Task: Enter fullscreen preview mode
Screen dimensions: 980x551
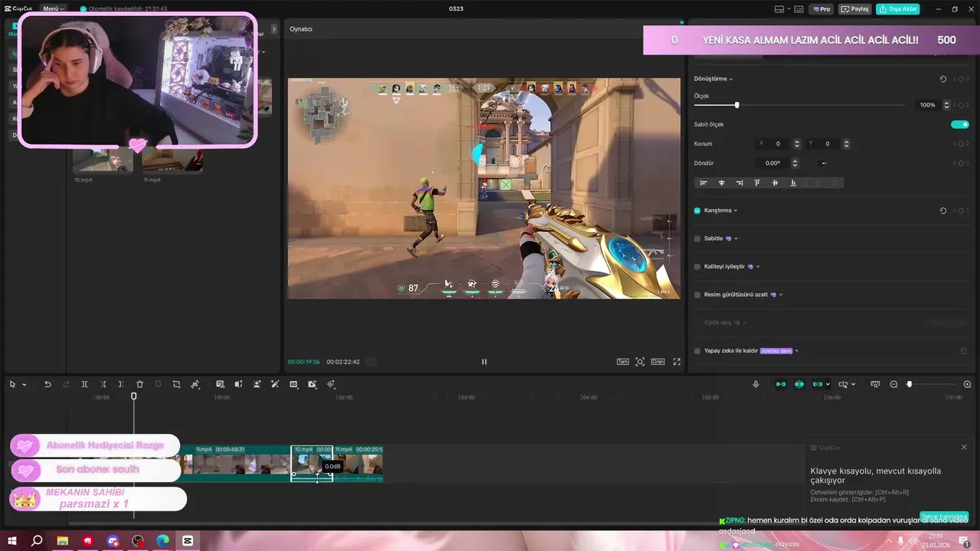Action: coord(677,362)
